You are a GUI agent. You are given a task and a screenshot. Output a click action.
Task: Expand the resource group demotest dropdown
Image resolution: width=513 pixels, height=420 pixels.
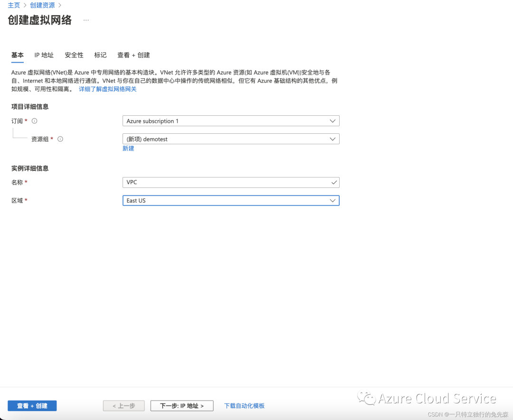(231, 139)
